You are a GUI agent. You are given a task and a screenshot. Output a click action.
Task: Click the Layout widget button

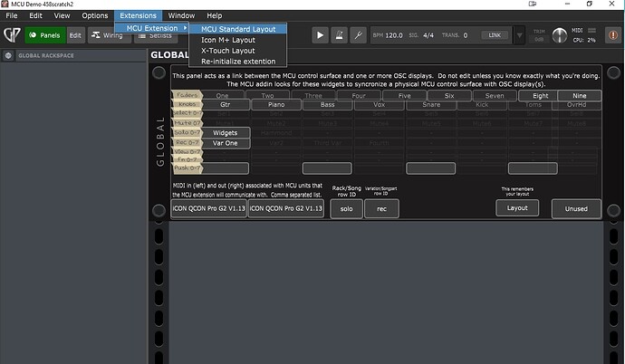point(517,208)
